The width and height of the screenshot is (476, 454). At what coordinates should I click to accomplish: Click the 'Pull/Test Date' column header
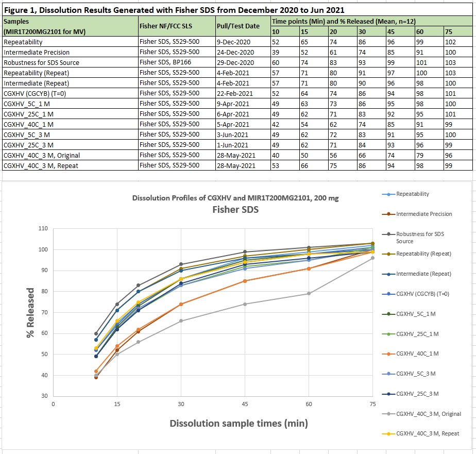pyautogui.click(x=243, y=26)
